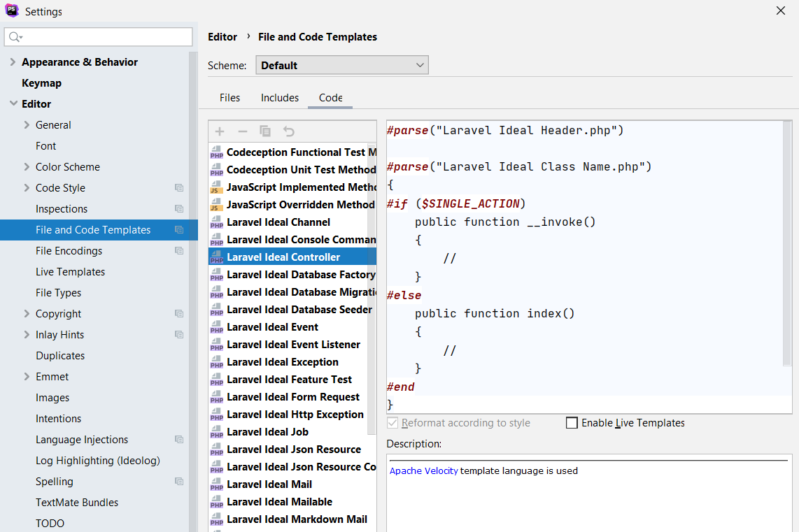Viewport: 799px width, 532px height.
Task: Click PHP icon of Laravel Ideal Database Seeder
Action: coord(217,310)
